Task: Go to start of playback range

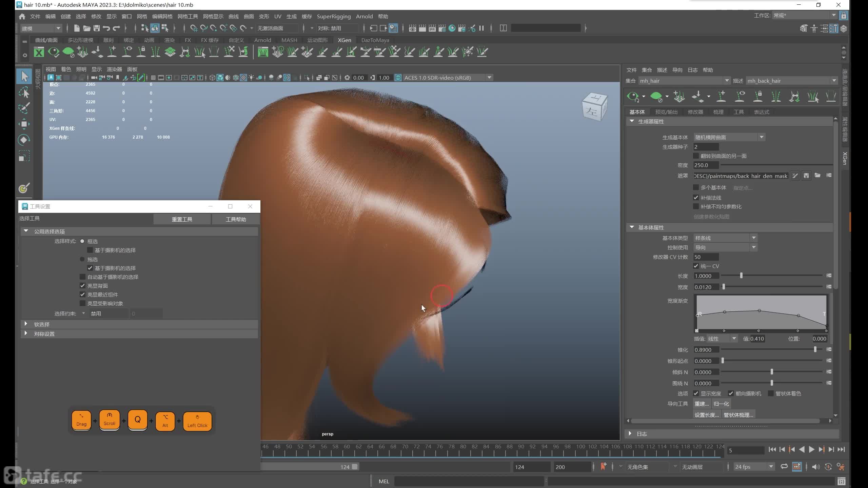Action: point(772,450)
